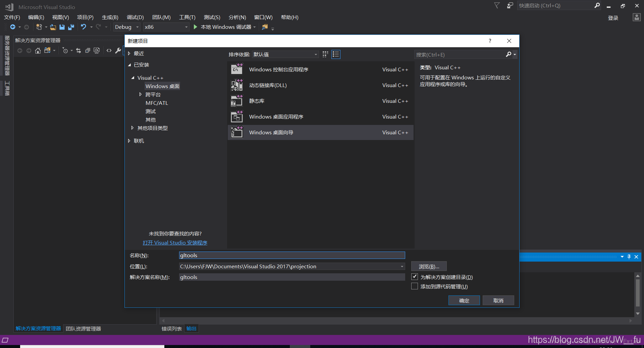Click the home icon in Solution Explorer
Screen dimensions: 644x348
(x=38, y=51)
